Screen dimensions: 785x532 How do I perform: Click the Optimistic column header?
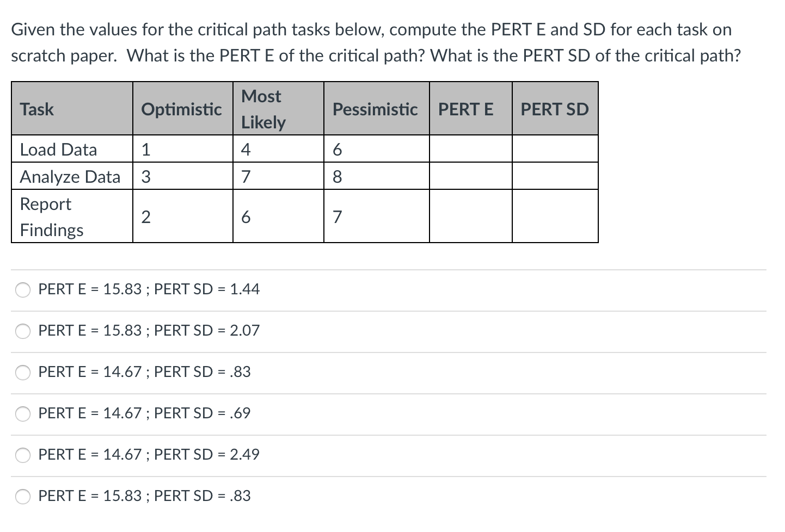(182, 109)
